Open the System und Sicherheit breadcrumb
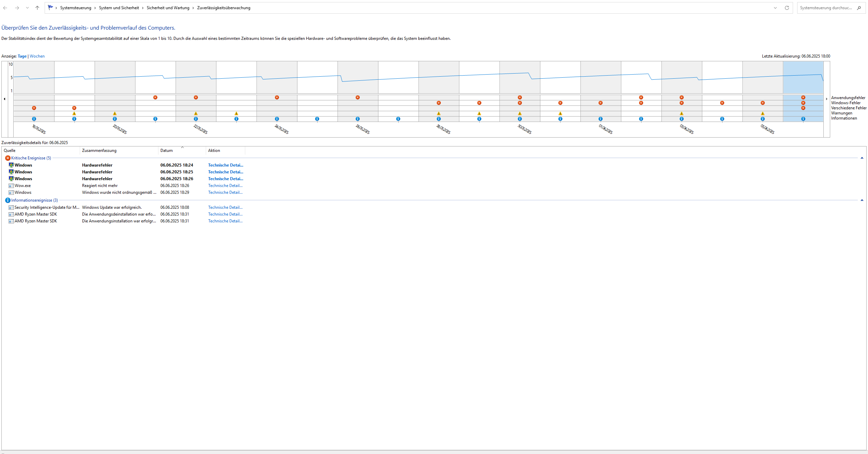 tap(119, 8)
